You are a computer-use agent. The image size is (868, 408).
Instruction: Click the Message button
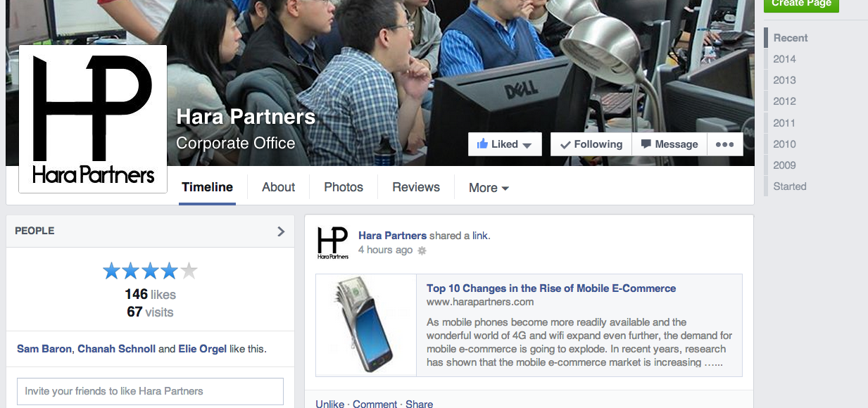(669, 144)
